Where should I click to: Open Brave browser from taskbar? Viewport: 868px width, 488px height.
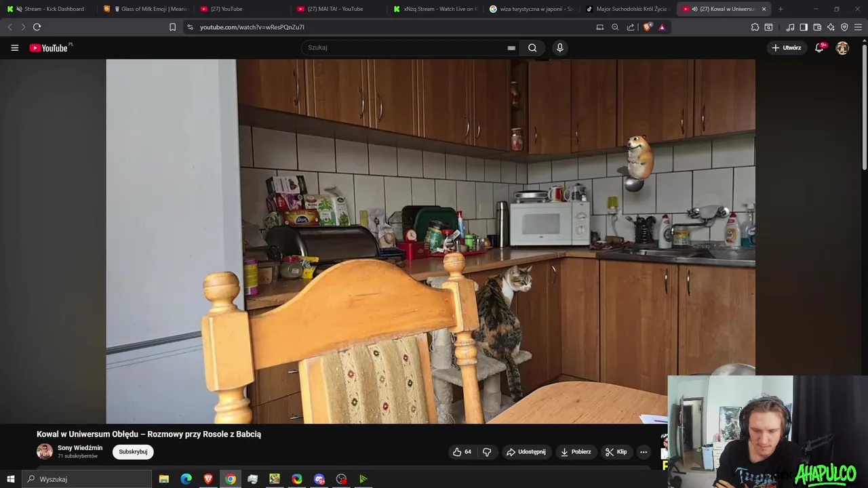tap(208, 479)
